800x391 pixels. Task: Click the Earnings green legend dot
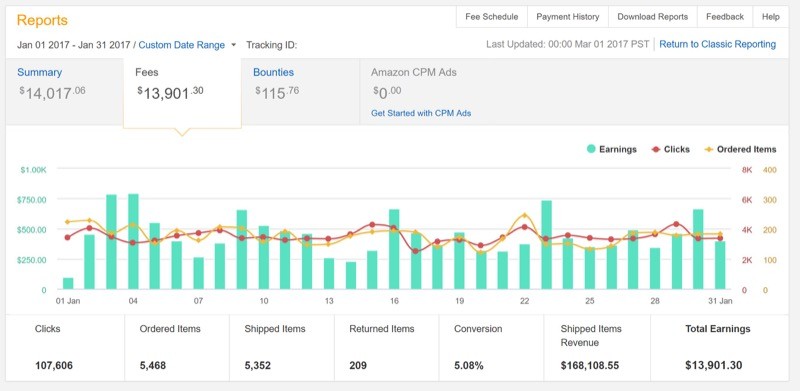(591, 150)
